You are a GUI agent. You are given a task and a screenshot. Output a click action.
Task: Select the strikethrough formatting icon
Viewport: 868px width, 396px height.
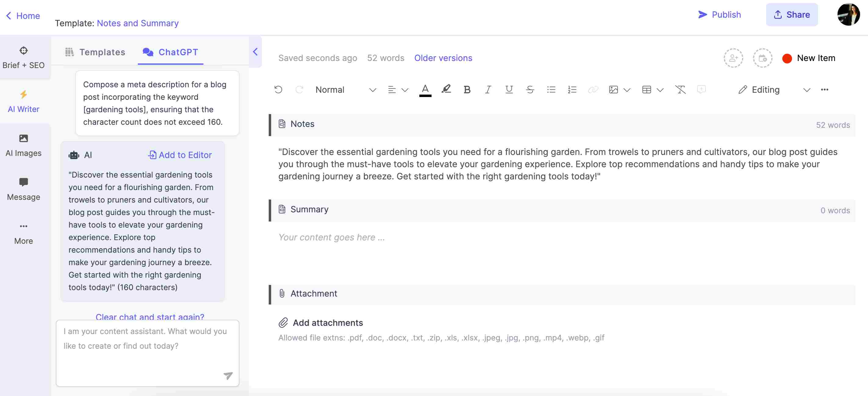point(529,89)
